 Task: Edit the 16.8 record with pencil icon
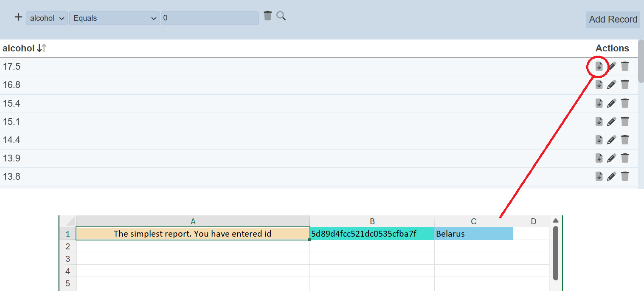[611, 85]
